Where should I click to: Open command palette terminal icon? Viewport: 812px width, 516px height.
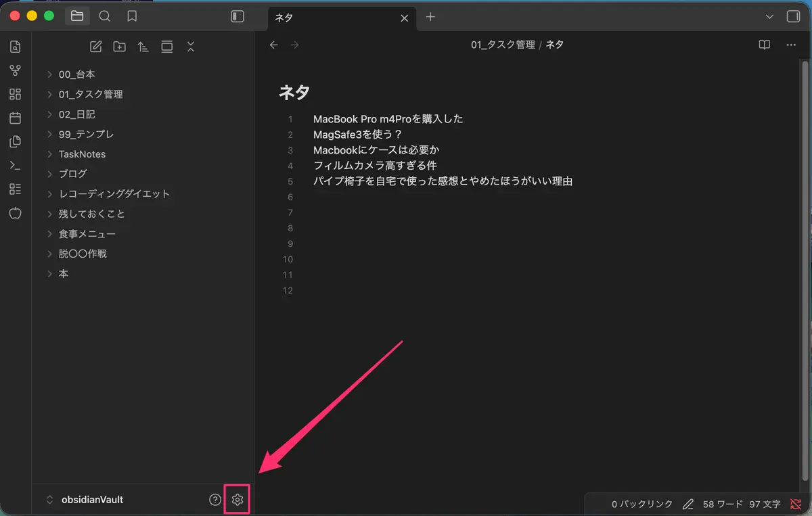[x=15, y=165]
